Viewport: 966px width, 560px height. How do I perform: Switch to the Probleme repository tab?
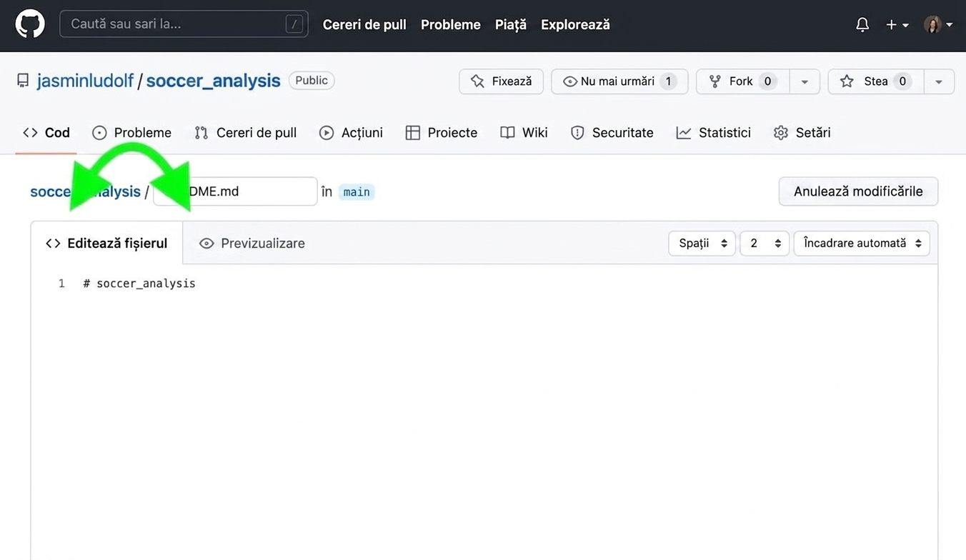pyautogui.click(x=132, y=133)
